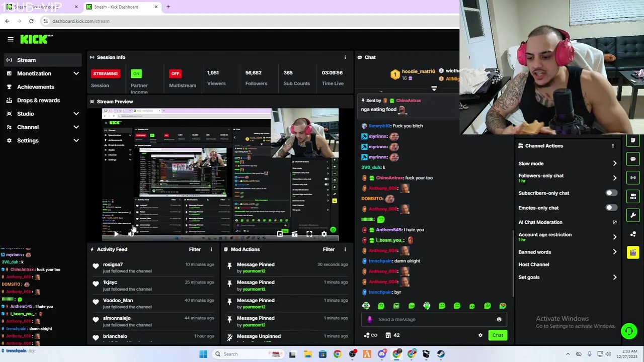Click the red STREAMING session badge
This screenshot has height=362, width=644.
tap(105, 73)
